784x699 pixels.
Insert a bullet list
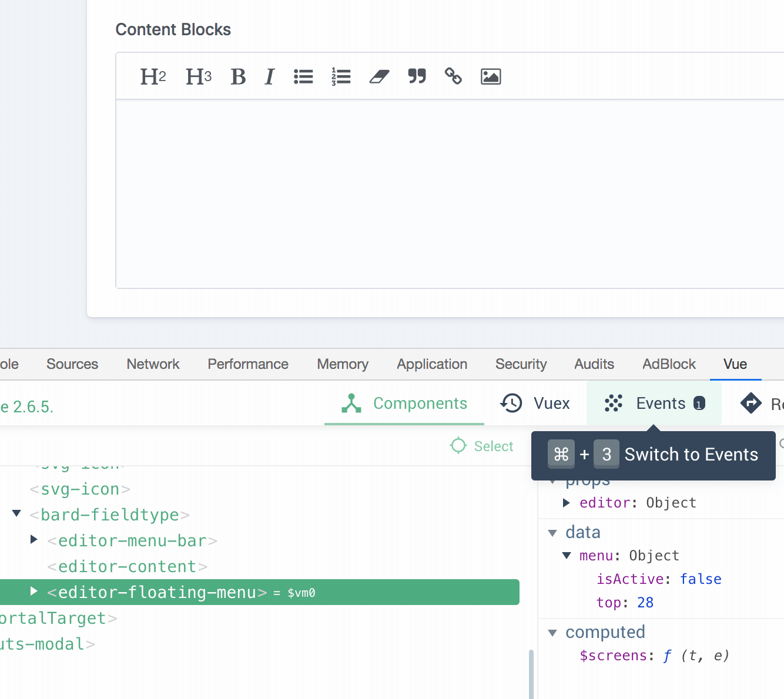pyautogui.click(x=303, y=76)
